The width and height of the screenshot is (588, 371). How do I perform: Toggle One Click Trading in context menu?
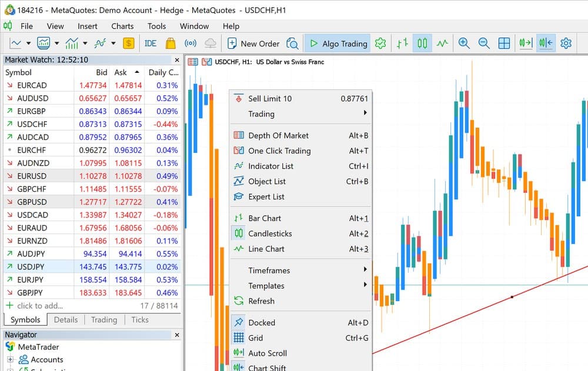(300, 151)
